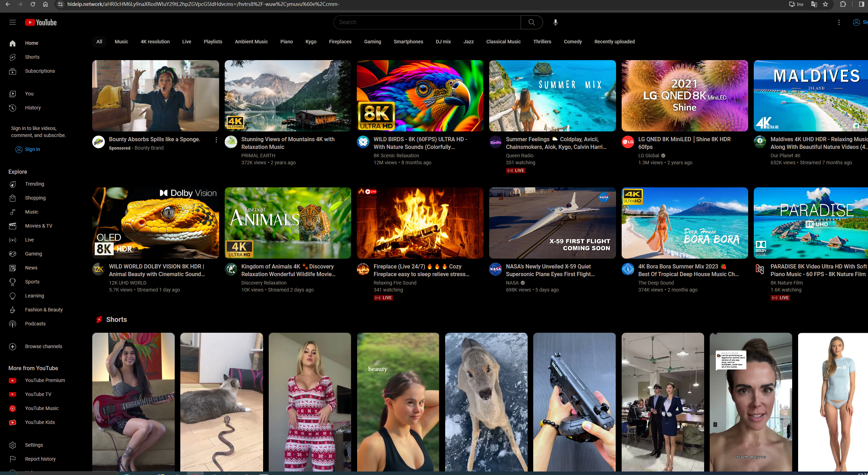Open the Shorts sidebar icon
Image resolution: width=868 pixels, height=475 pixels.
(x=13, y=57)
